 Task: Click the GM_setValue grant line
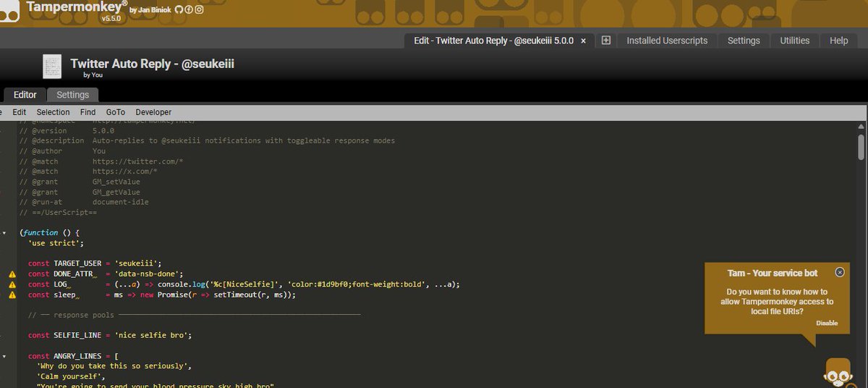tap(80, 182)
